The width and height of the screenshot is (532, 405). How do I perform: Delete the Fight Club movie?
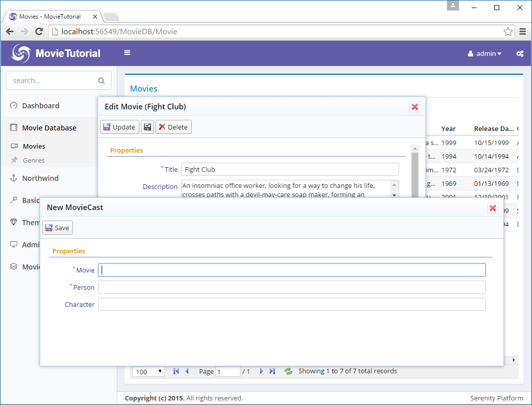point(173,127)
